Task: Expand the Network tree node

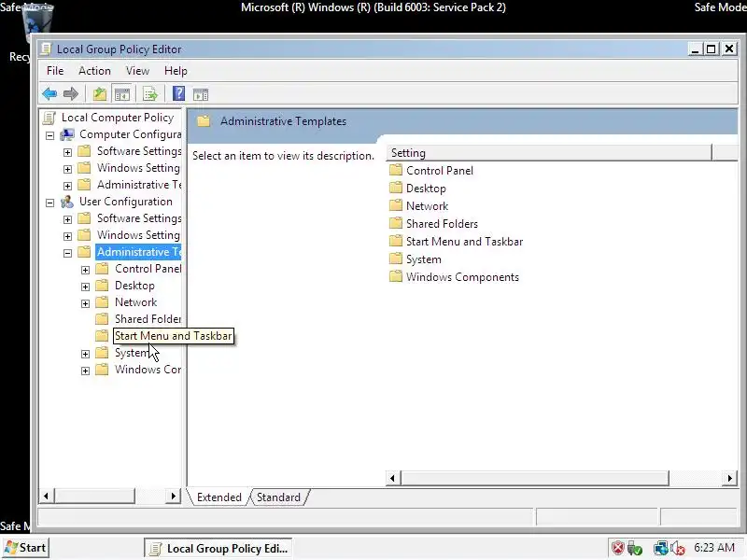Action: click(85, 303)
